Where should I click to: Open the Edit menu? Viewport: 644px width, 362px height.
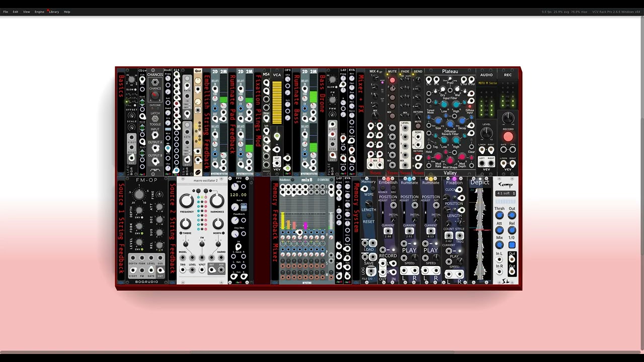point(16,12)
